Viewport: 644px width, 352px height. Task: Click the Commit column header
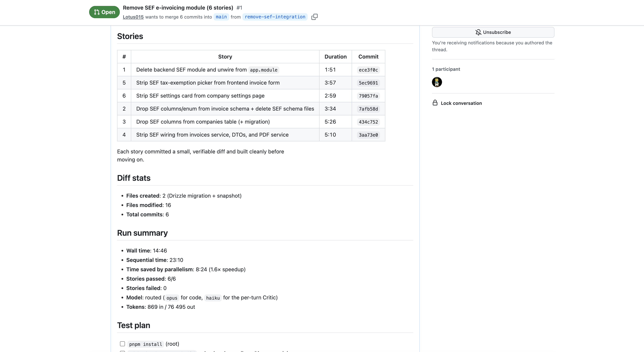click(x=368, y=57)
